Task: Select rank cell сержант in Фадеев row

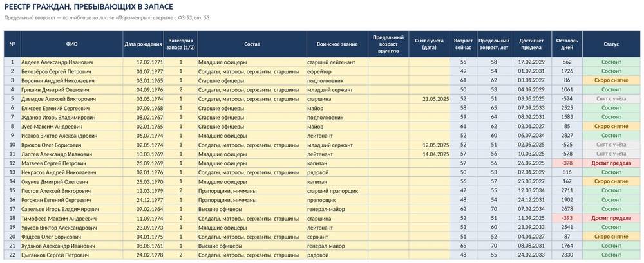Action: click(x=337, y=237)
